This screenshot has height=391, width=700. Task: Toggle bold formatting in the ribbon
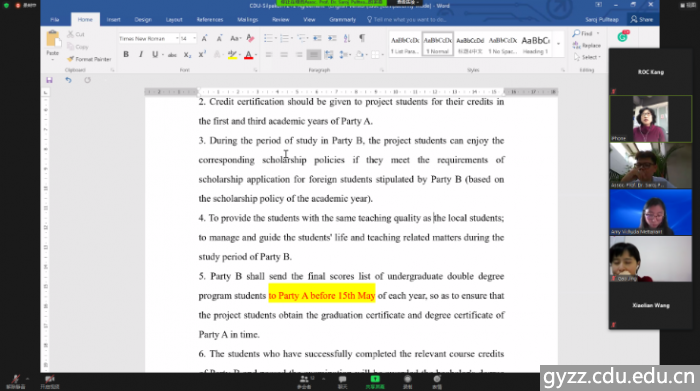(x=126, y=54)
